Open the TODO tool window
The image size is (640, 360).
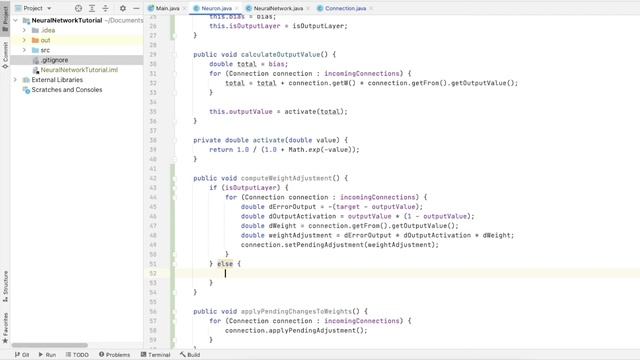pos(77,355)
